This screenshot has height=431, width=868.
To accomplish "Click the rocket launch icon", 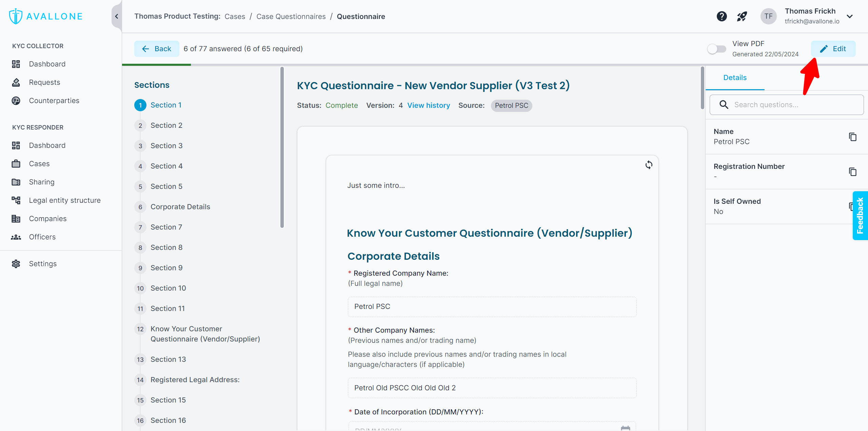I will coord(742,16).
